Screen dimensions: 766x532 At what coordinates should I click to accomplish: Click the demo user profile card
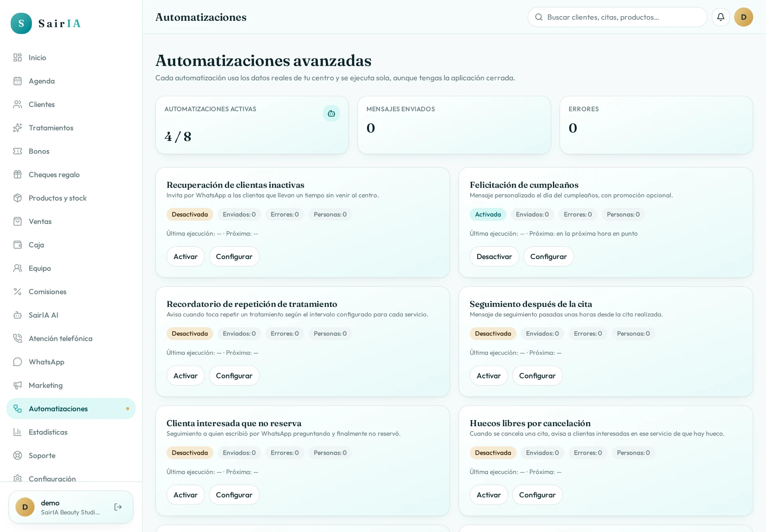(71, 507)
